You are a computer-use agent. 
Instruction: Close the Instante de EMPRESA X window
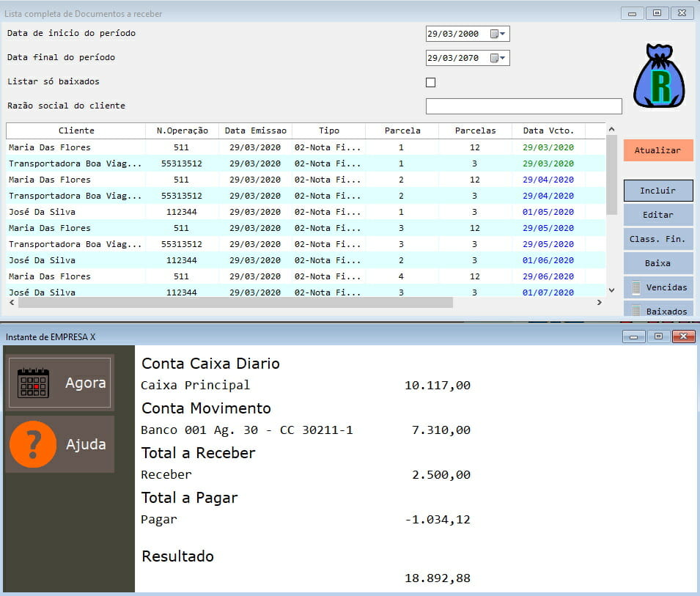(x=683, y=336)
